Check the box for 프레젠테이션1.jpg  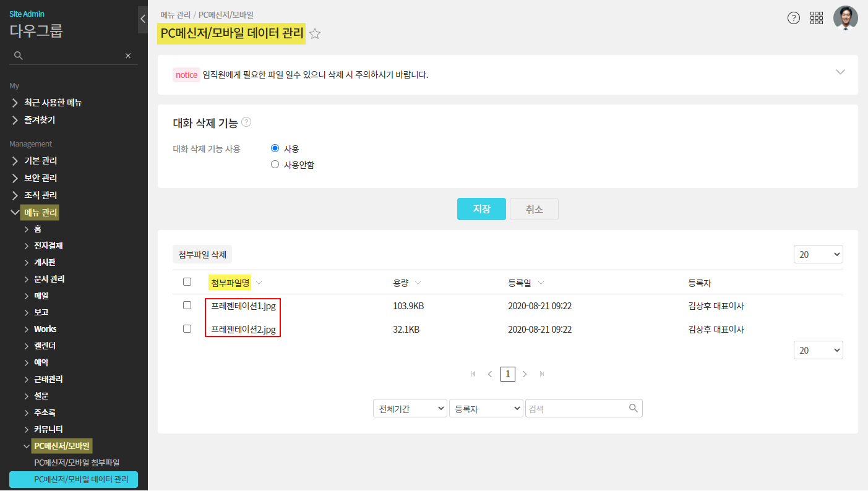tap(187, 305)
